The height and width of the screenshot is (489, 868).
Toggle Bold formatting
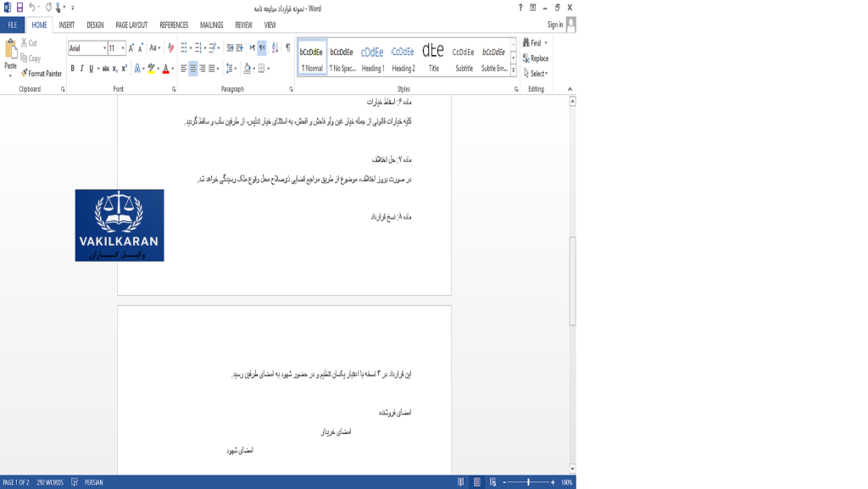pyautogui.click(x=72, y=69)
